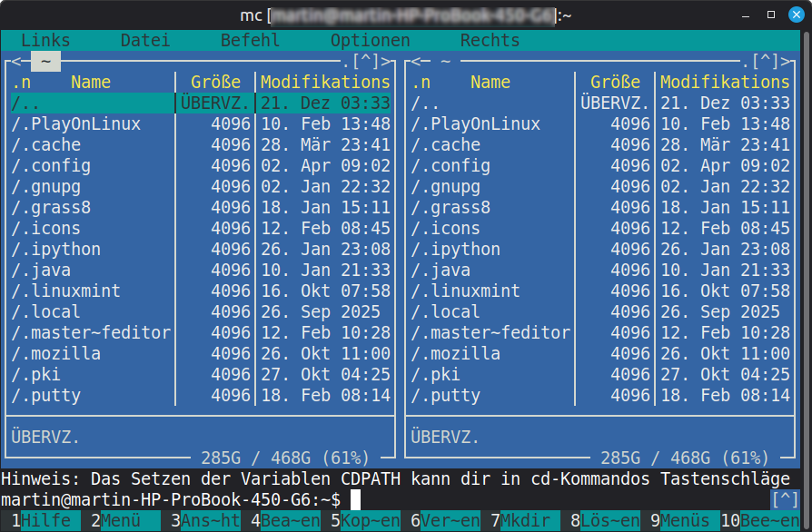Open the Befehl menu
Screen dimensions: 812x532
click(251, 41)
